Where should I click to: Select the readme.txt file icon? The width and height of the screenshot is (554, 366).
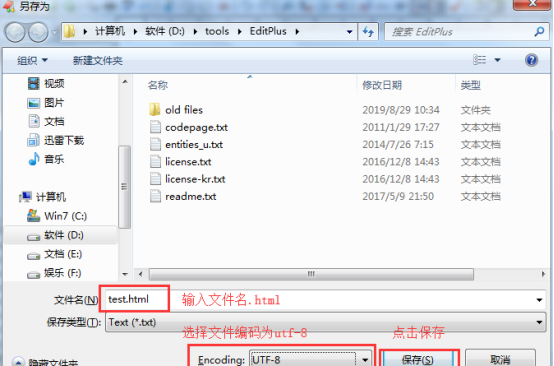pyautogui.click(x=155, y=196)
